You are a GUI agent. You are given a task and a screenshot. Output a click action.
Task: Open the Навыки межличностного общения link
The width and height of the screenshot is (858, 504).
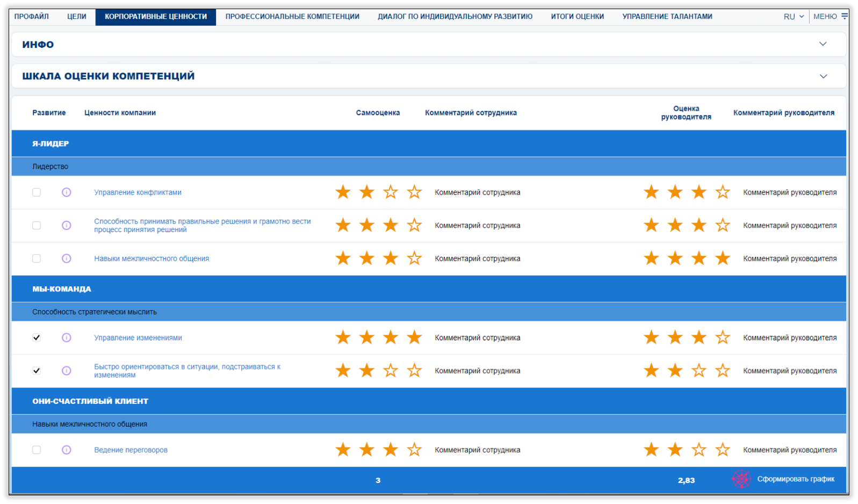[152, 258]
